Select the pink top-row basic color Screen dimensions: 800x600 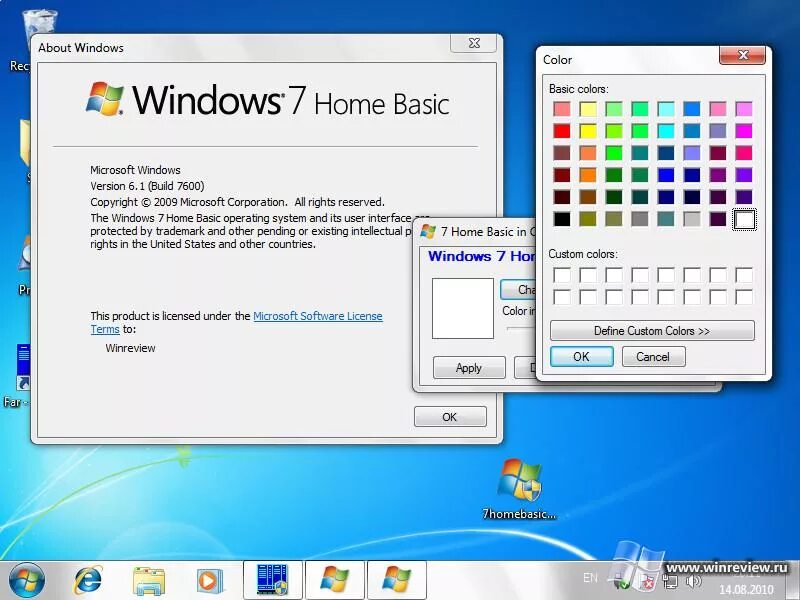pyautogui.click(x=718, y=109)
